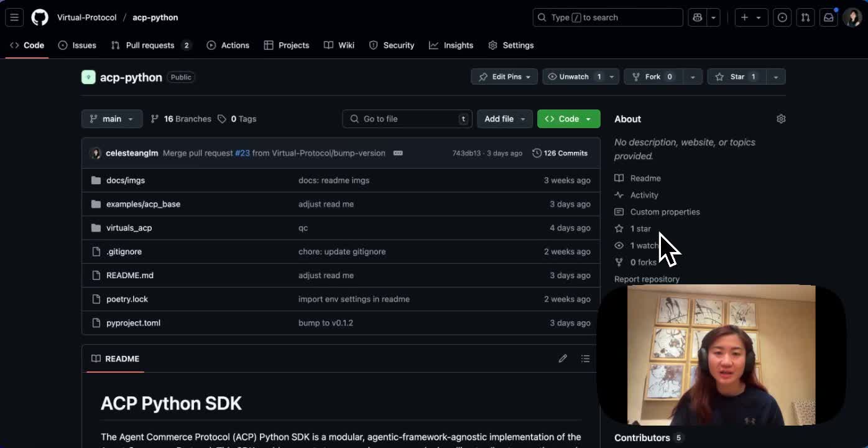This screenshot has height=448, width=868.
Task: Open the Actions tab
Action: coord(228,45)
